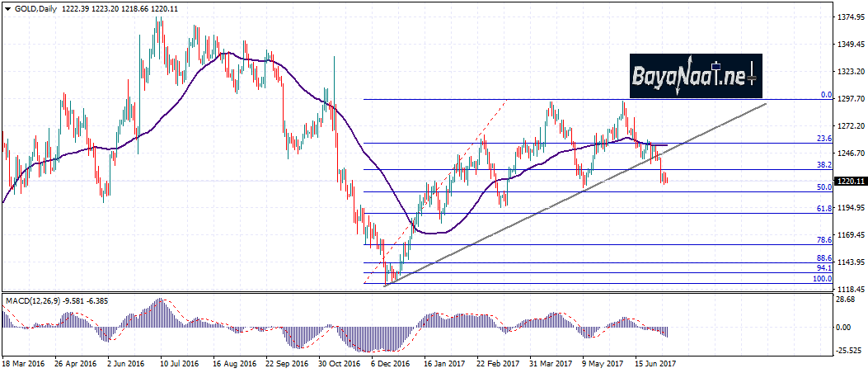
Task: Click the 18 Mar 2016 date label
Action: point(23,362)
